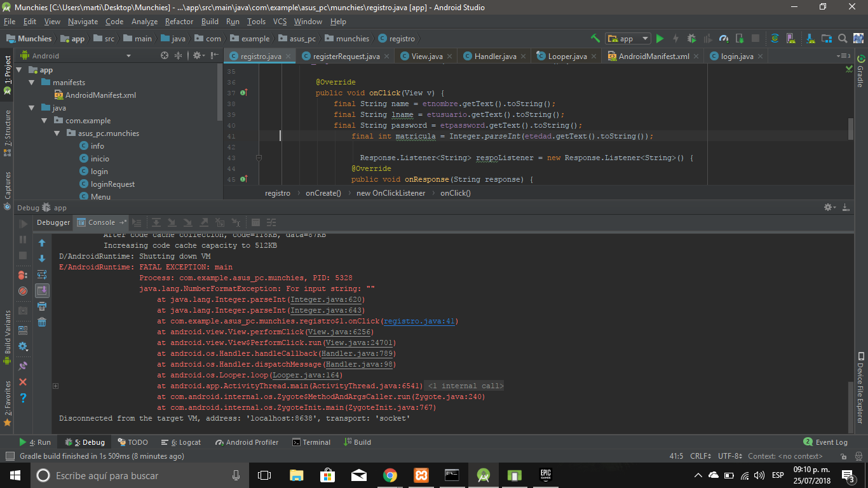Click Attach debugger to Android process icon

(x=740, y=38)
